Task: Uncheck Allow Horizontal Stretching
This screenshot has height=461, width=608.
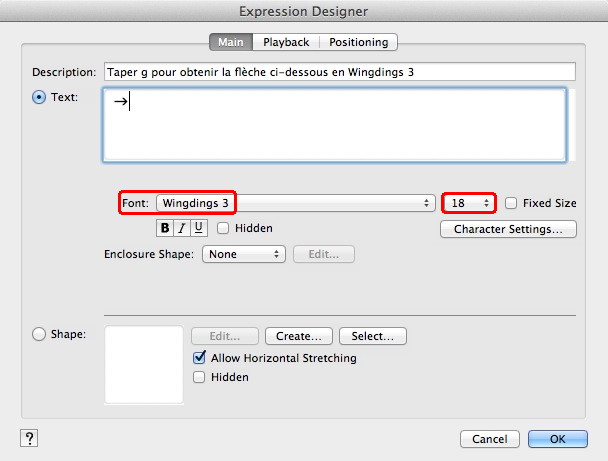Action: click(199, 358)
